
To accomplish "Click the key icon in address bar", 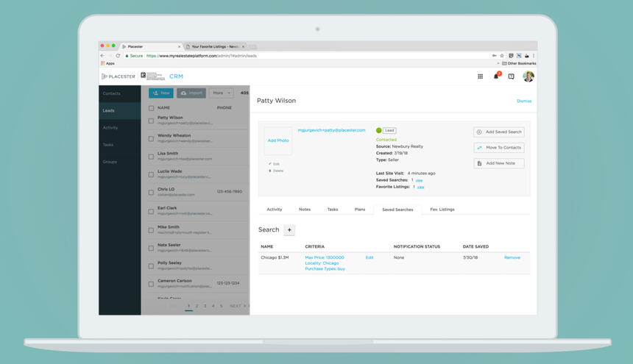I will point(494,56).
